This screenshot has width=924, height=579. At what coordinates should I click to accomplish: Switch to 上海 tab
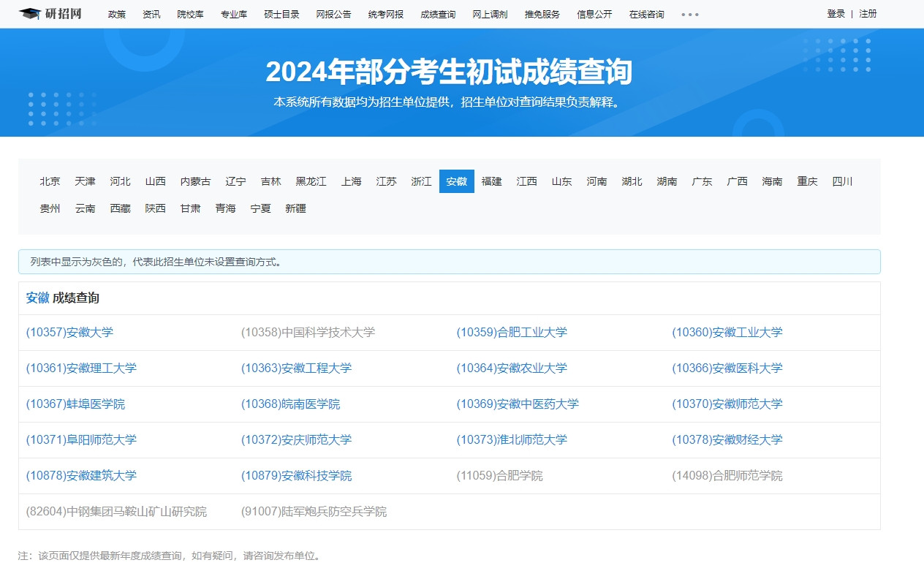[x=352, y=181]
